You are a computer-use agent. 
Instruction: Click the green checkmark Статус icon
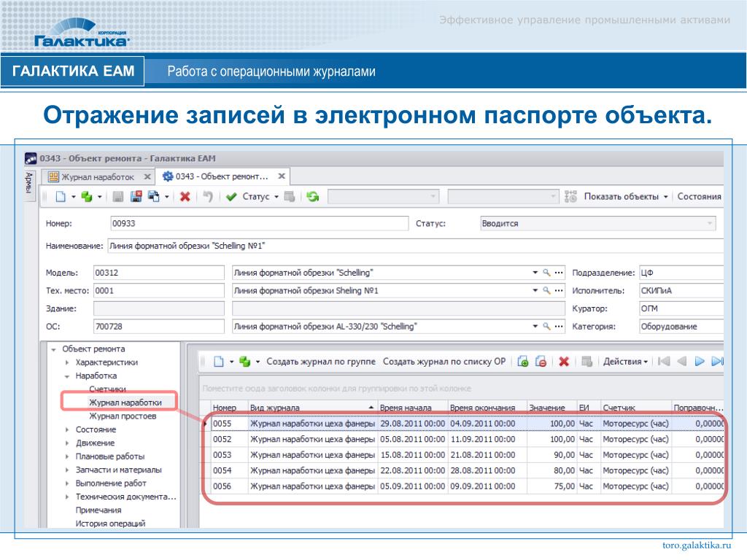point(231,197)
